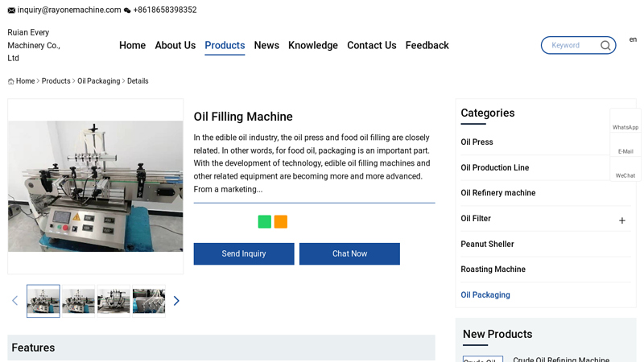
Task: Show next thumbnails with right arrow
Action: (176, 301)
